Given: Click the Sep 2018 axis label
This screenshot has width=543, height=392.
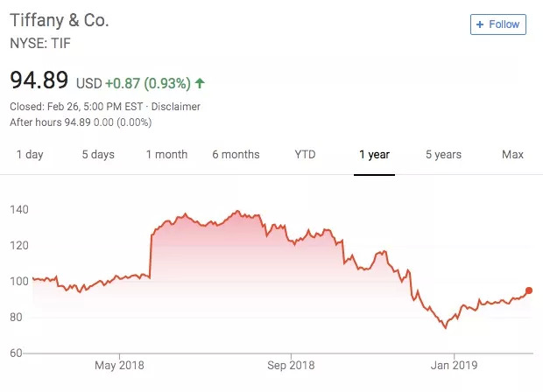Looking at the screenshot, I should point(290,365).
